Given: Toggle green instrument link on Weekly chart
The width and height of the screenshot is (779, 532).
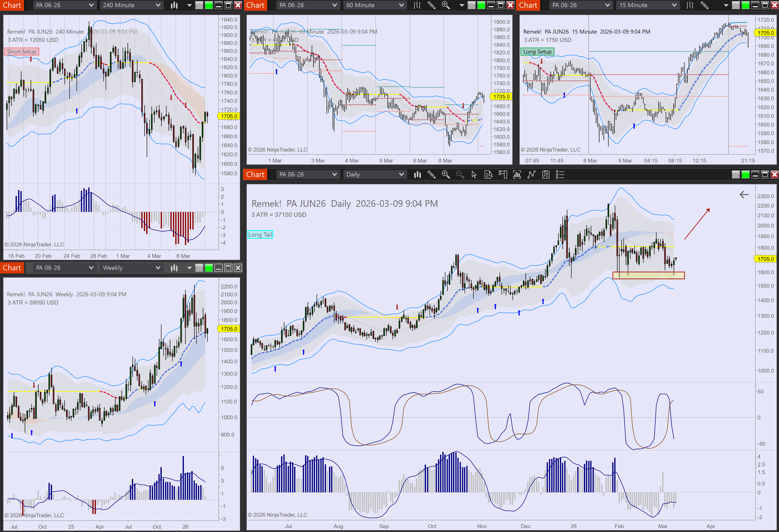Looking at the screenshot, I should (x=209, y=268).
